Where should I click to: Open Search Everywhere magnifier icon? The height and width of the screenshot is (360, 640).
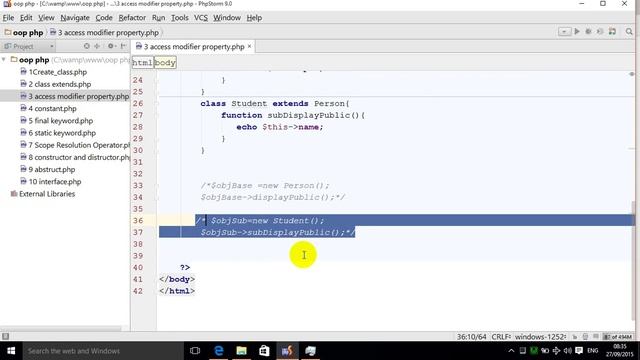(629, 31)
